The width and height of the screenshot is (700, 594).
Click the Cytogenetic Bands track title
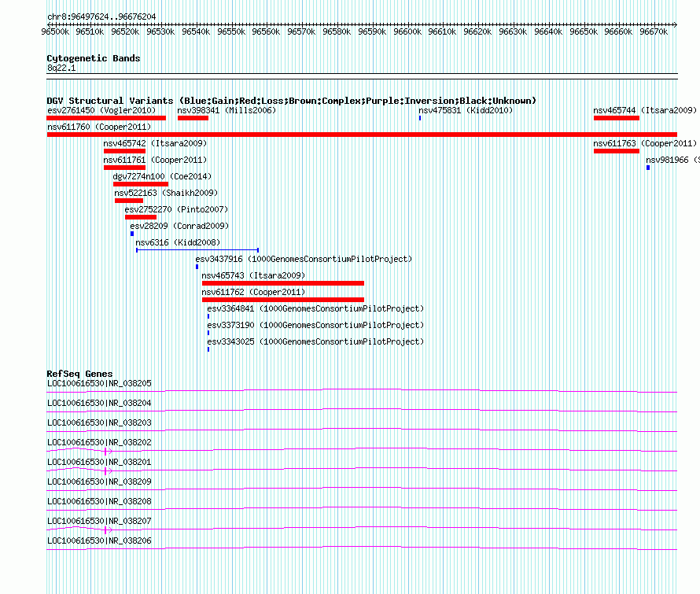pyautogui.click(x=94, y=58)
